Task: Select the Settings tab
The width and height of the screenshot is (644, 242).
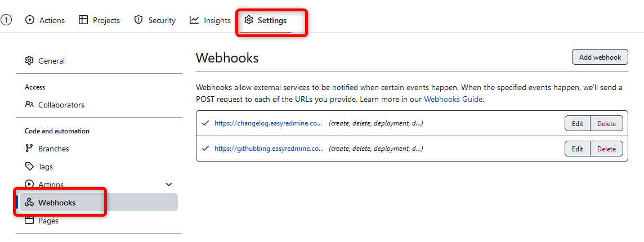Action: 265,20
